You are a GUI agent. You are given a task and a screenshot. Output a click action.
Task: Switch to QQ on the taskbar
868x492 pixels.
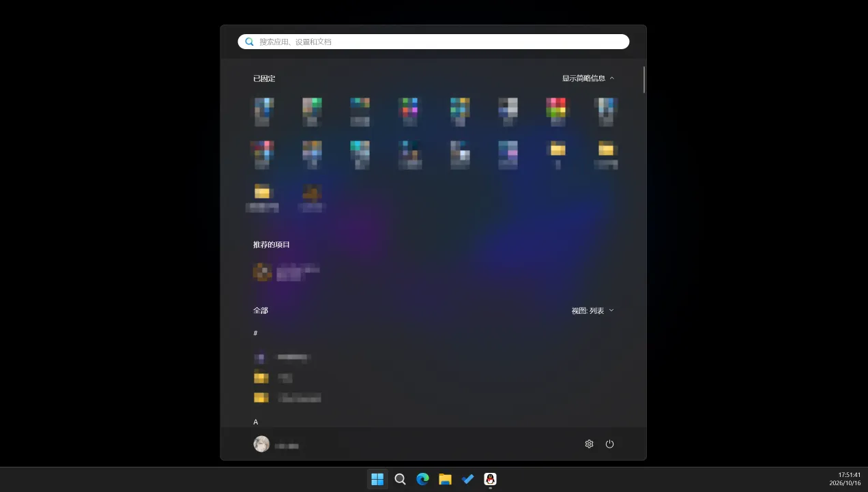click(490, 479)
